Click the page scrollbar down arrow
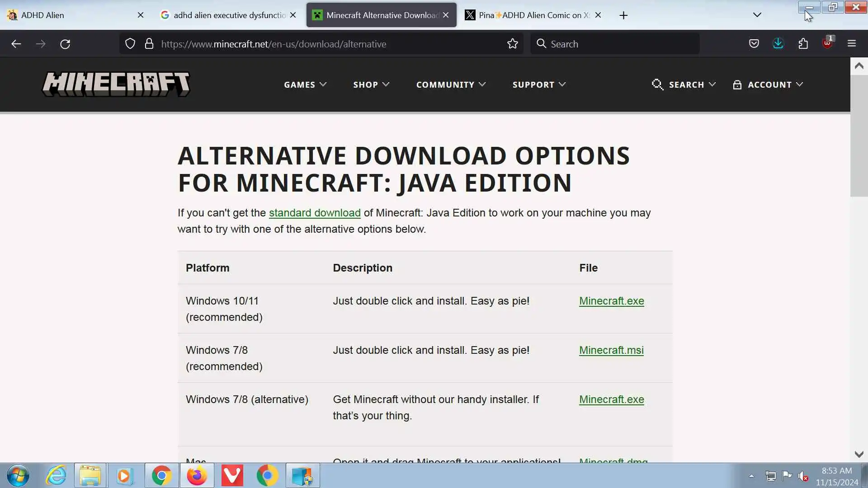The image size is (868, 488). pyautogui.click(x=859, y=454)
